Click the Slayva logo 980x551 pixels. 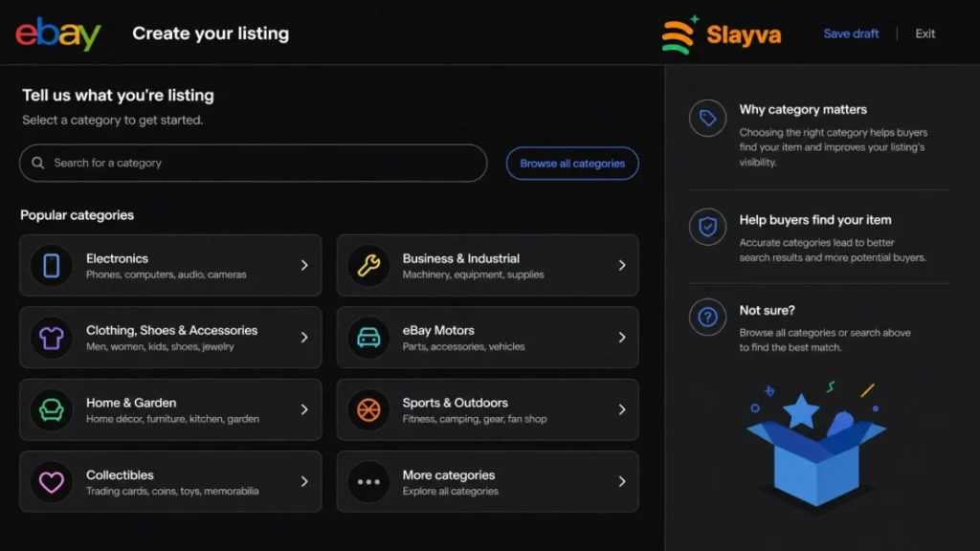[722, 34]
